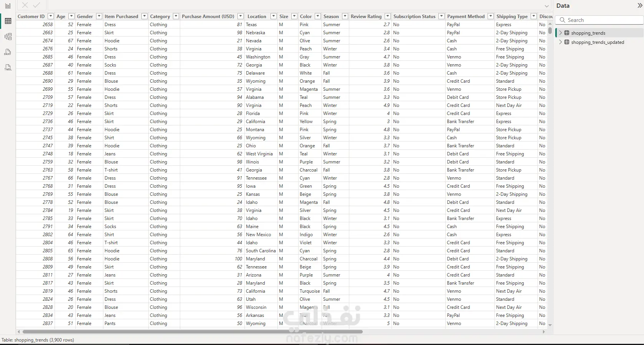Switch to Report view icon

click(8, 6)
